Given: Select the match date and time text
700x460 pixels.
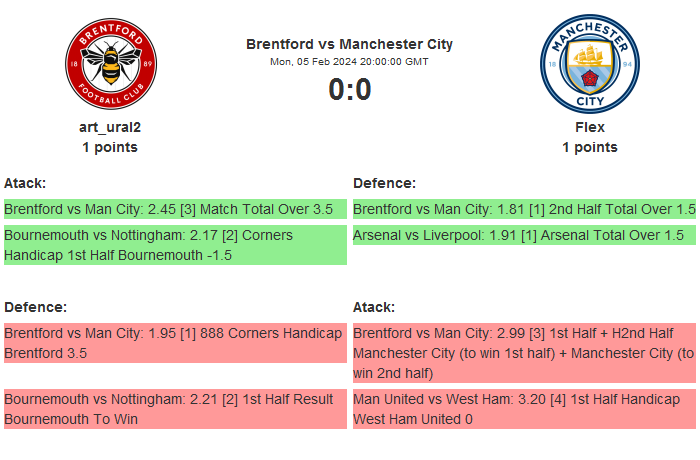Looking at the screenshot, I should [349, 62].
